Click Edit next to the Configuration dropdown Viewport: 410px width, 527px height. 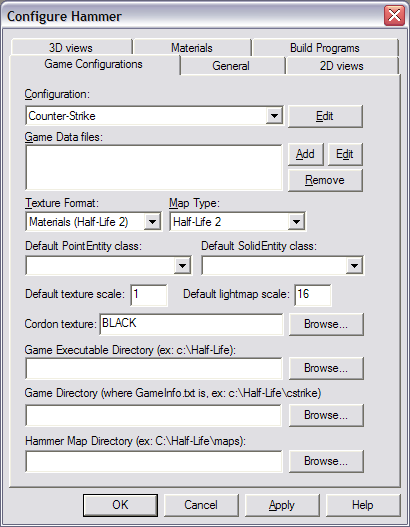click(325, 116)
